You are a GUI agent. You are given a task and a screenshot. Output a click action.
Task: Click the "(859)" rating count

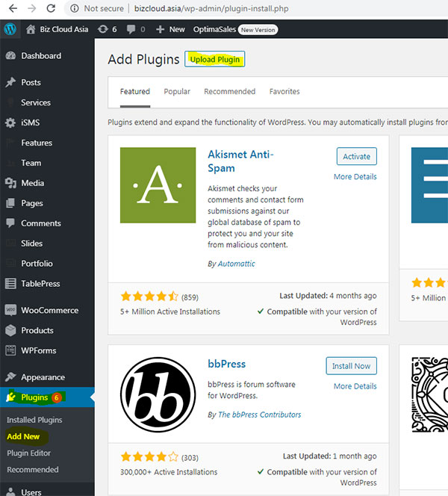coord(190,297)
